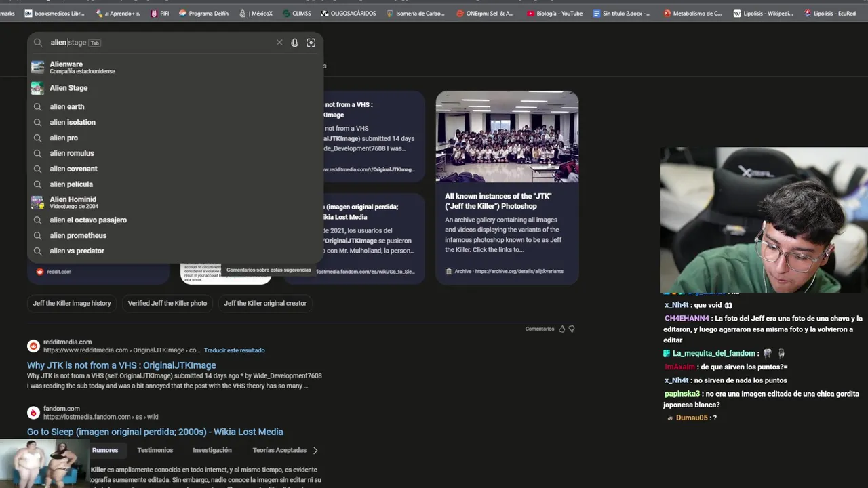
Task: Pick the 'alien película' suggestion
Action: [175, 184]
